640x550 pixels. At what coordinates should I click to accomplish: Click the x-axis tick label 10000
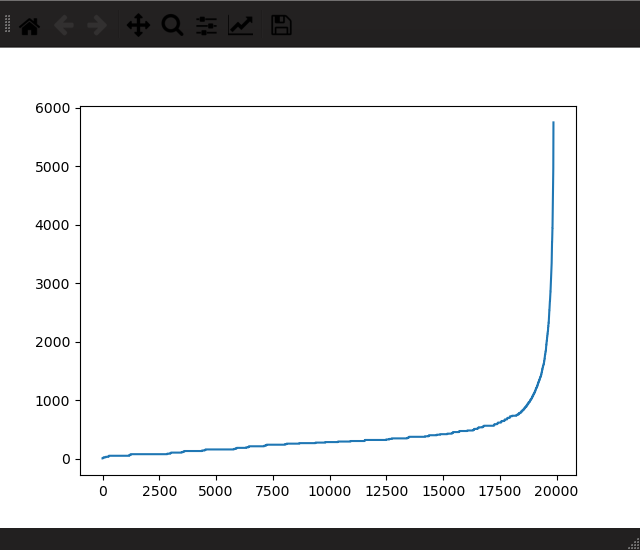click(330, 491)
